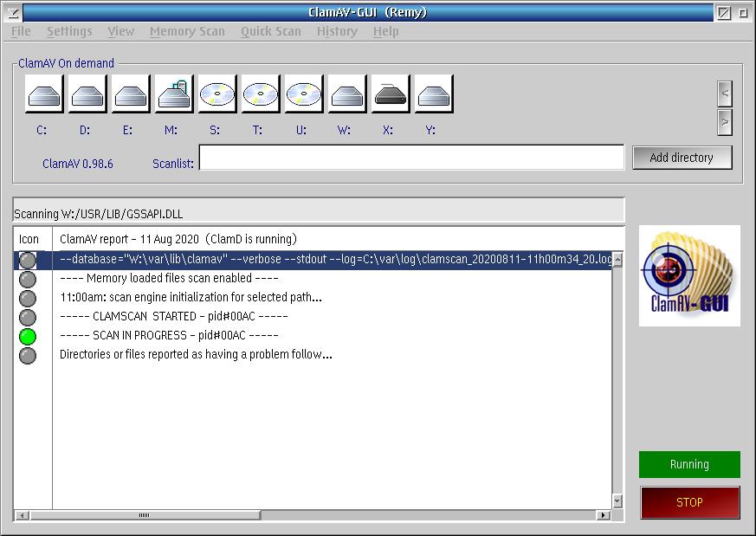Screen dimensions: 756x536
Task: Select the X: removable drive icon
Action: pyautogui.click(x=391, y=94)
